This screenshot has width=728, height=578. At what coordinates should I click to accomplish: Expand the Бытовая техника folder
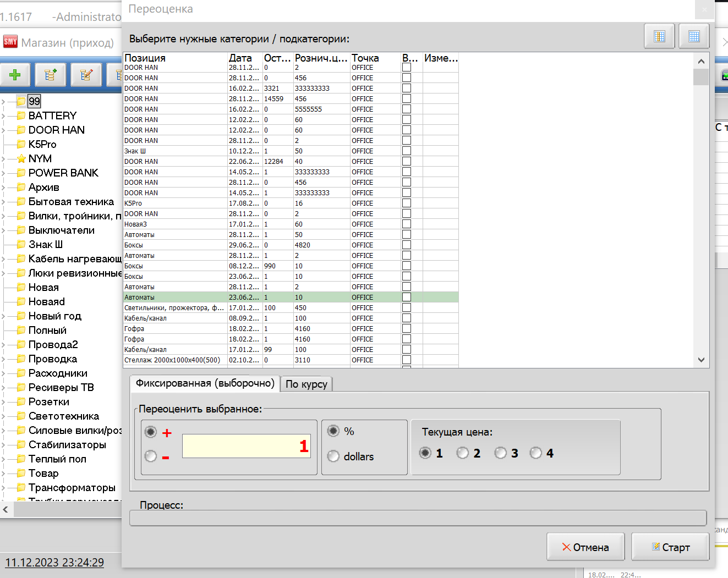tap(4, 202)
